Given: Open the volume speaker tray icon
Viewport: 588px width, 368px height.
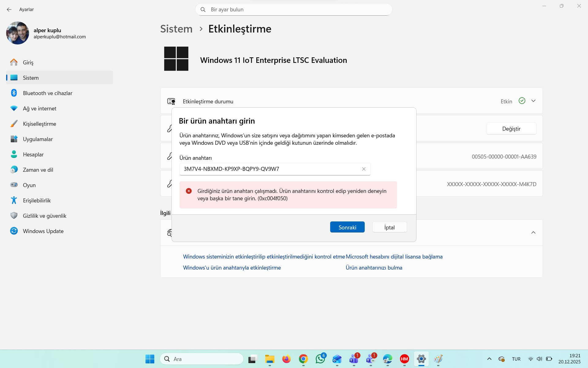Looking at the screenshot, I should 540,359.
